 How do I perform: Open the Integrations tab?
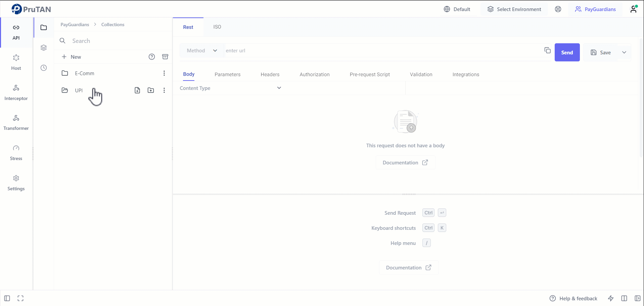coord(466,74)
